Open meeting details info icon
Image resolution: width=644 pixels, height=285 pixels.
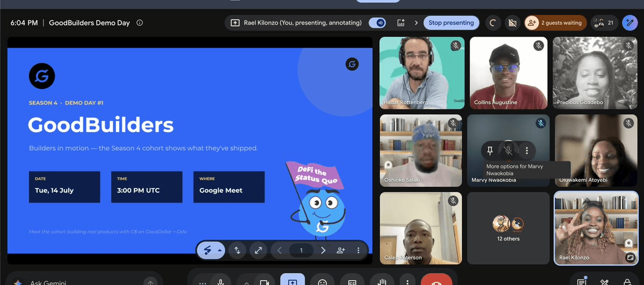tap(140, 23)
